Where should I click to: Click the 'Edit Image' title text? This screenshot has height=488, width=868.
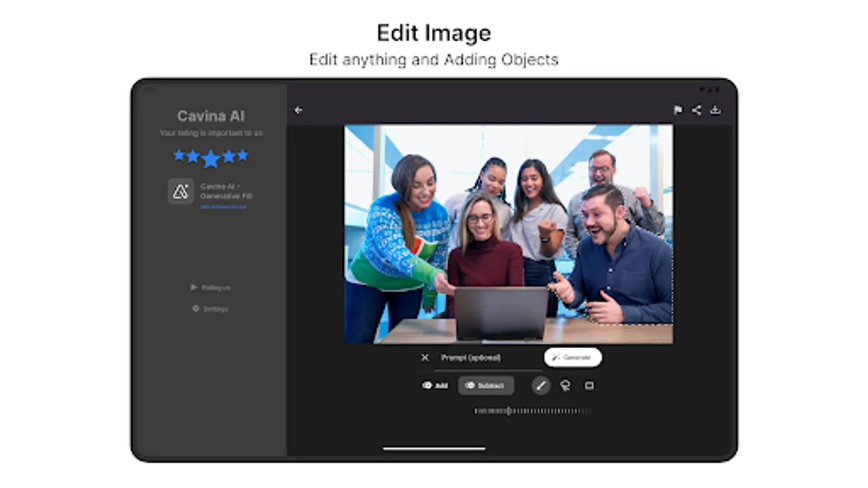[434, 33]
